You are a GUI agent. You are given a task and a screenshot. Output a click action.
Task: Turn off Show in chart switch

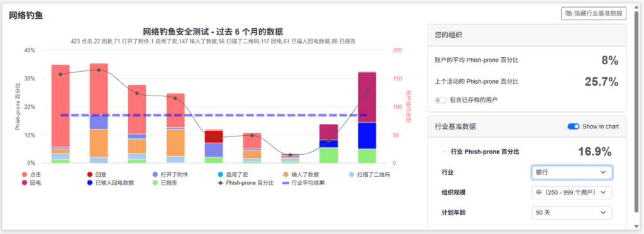point(574,126)
